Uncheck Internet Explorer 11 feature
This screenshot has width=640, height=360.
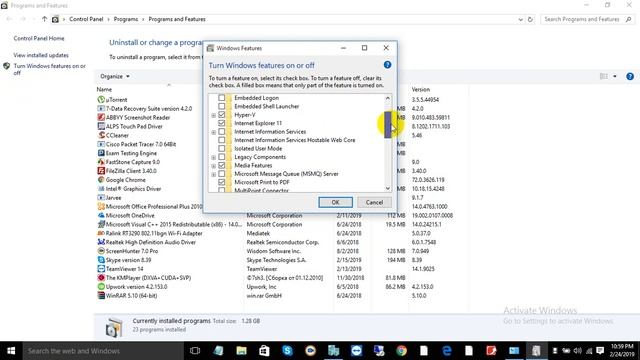(221, 123)
